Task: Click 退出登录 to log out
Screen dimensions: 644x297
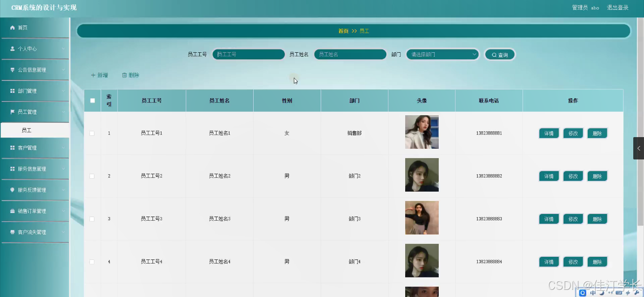Action: click(x=618, y=8)
